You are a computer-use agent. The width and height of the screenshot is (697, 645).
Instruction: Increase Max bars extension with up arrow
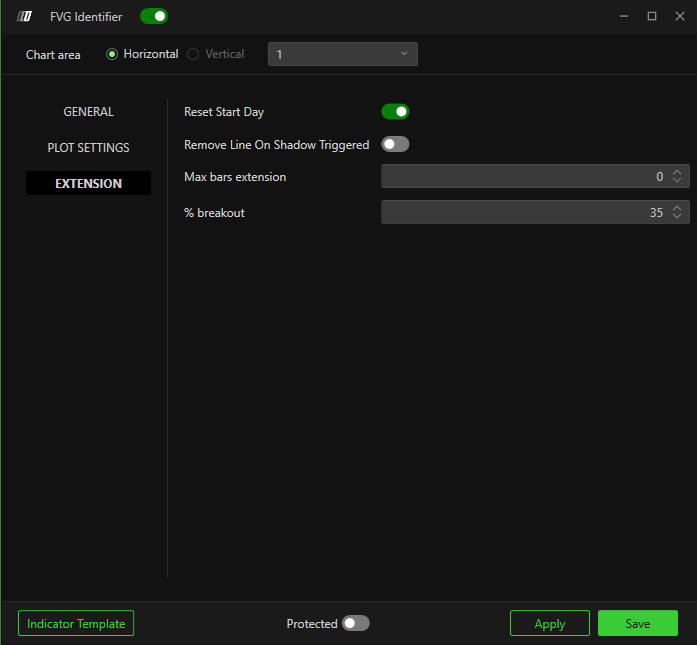tap(677, 173)
